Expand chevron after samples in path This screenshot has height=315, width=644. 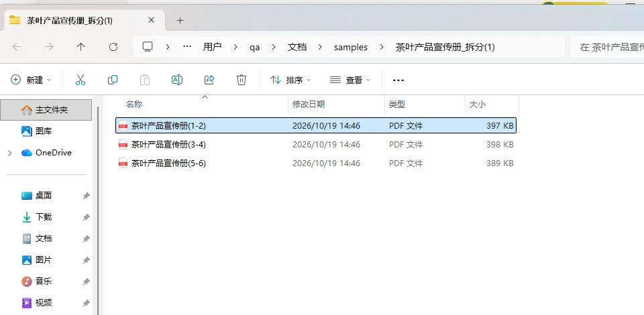click(382, 47)
